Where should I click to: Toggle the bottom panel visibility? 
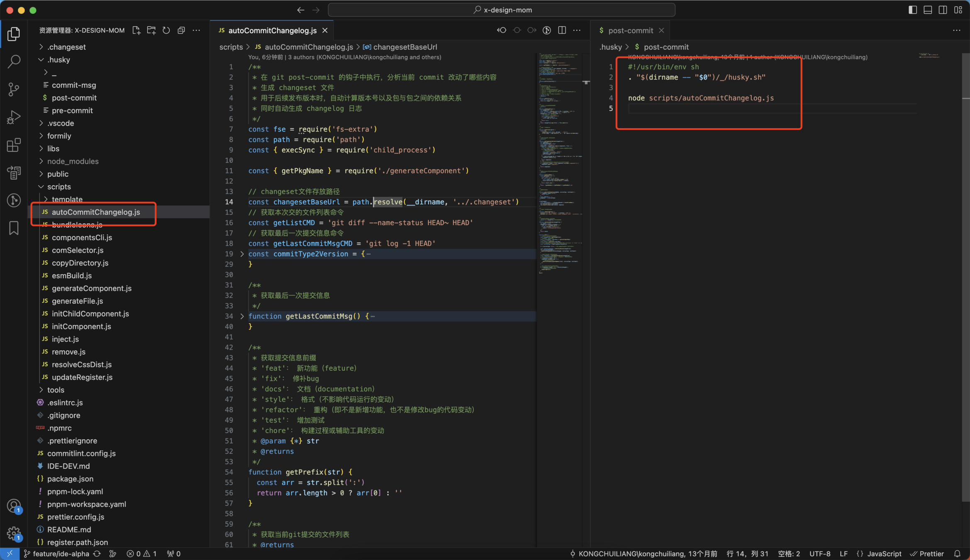[x=928, y=10]
